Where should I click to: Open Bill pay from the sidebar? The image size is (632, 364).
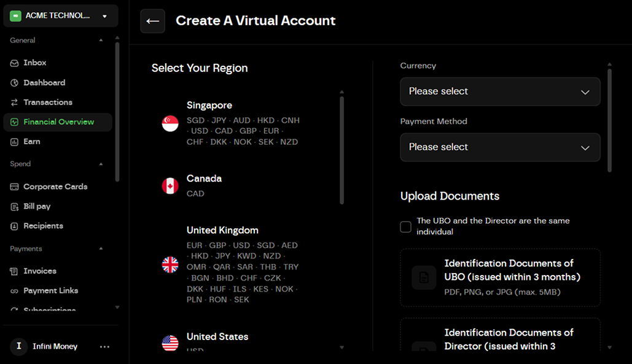pyautogui.click(x=15, y=206)
